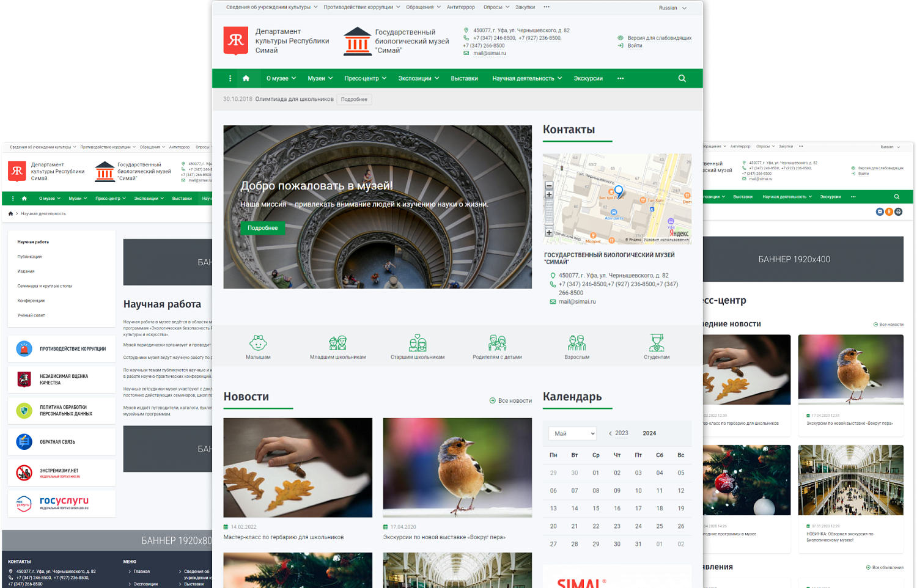Screen dimensions: 917x588
Task: Expand the Научная деятельность menu
Action: pos(526,78)
